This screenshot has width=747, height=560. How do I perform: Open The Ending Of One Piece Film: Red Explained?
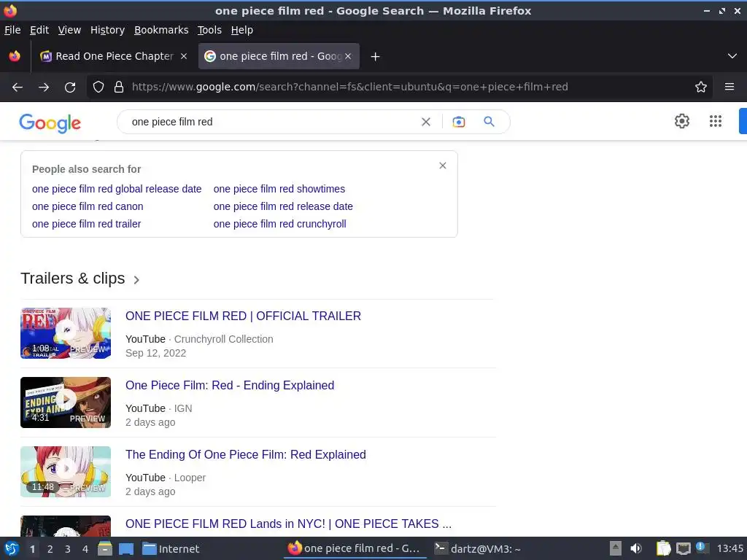[245, 455]
